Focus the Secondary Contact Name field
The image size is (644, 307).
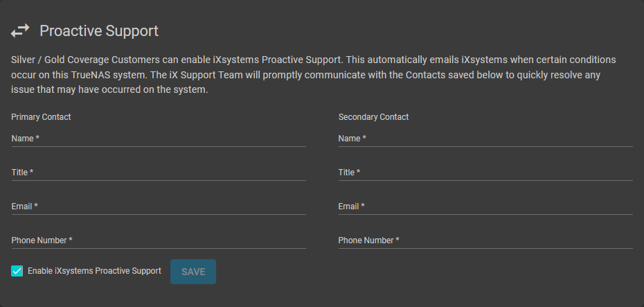pos(485,139)
